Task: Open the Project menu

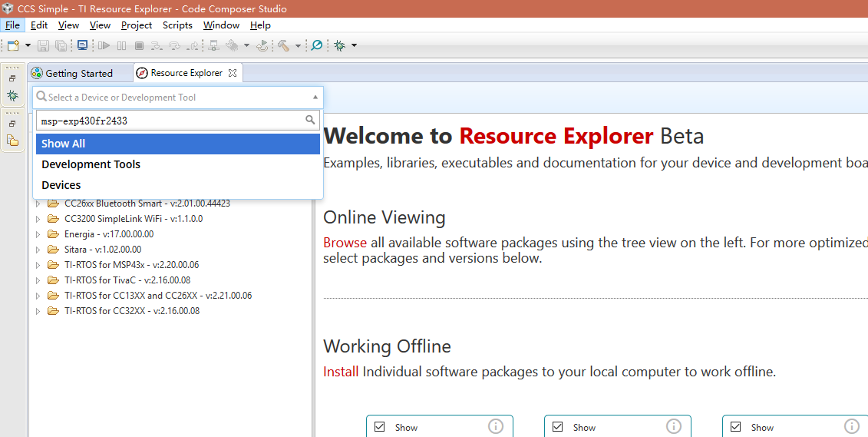Action: tap(136, 25)
